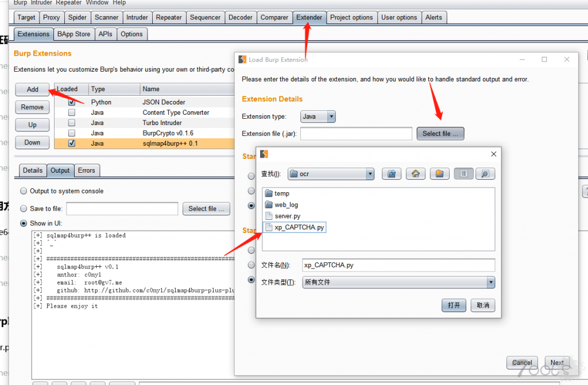The image size is (588, 385).
Task: Click the 文件名 file name field
Action: click(399, 265)
